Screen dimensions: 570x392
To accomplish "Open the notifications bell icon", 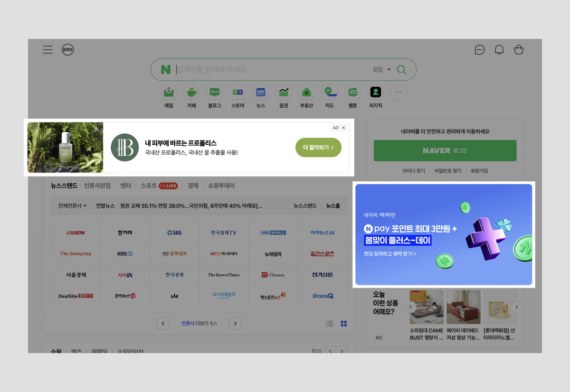I will (x=499, y=49).
